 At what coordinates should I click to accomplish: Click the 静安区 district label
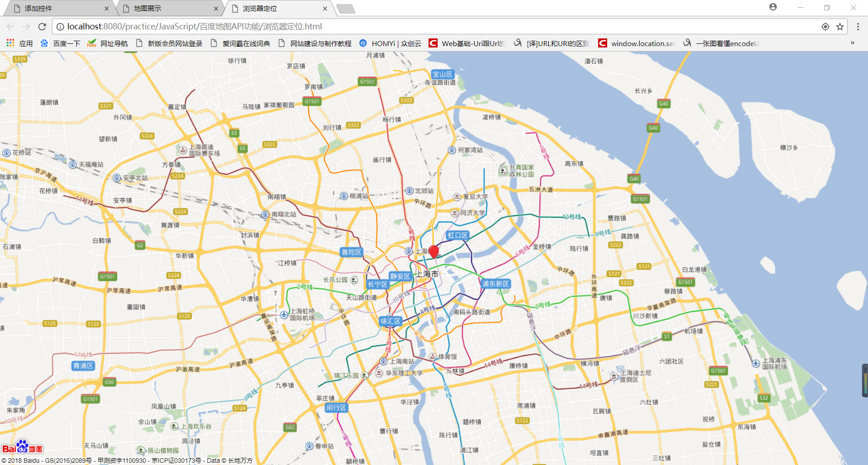(400, 276)
